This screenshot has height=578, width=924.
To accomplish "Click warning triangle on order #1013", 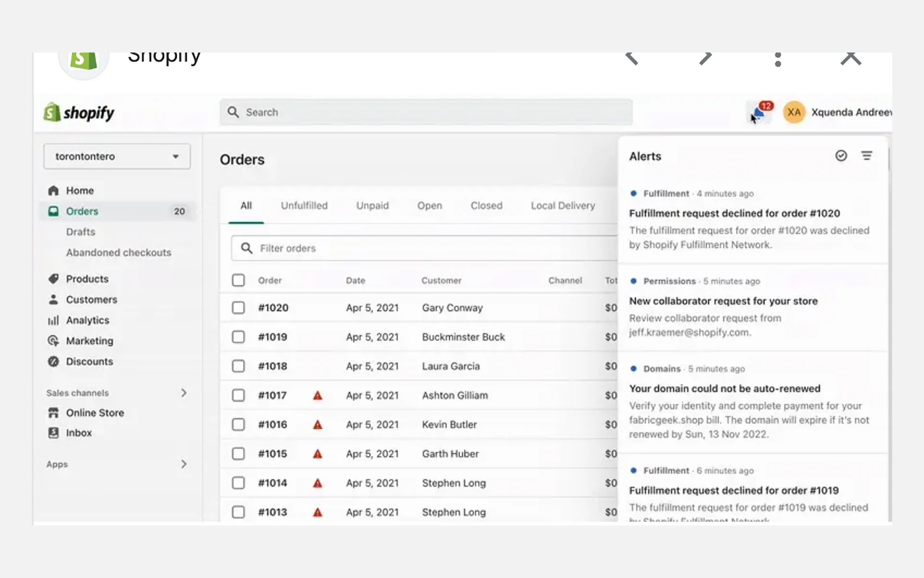I will coord(318,512).
